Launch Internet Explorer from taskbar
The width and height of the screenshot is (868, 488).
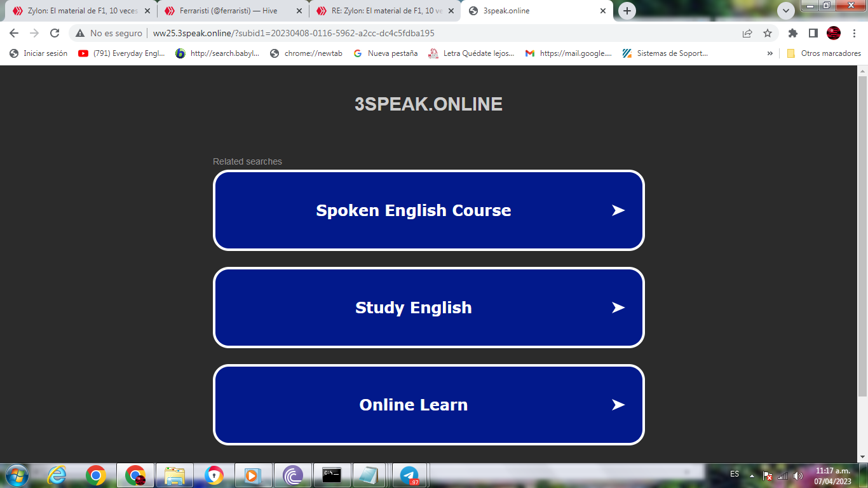click(x=57, y=475)
